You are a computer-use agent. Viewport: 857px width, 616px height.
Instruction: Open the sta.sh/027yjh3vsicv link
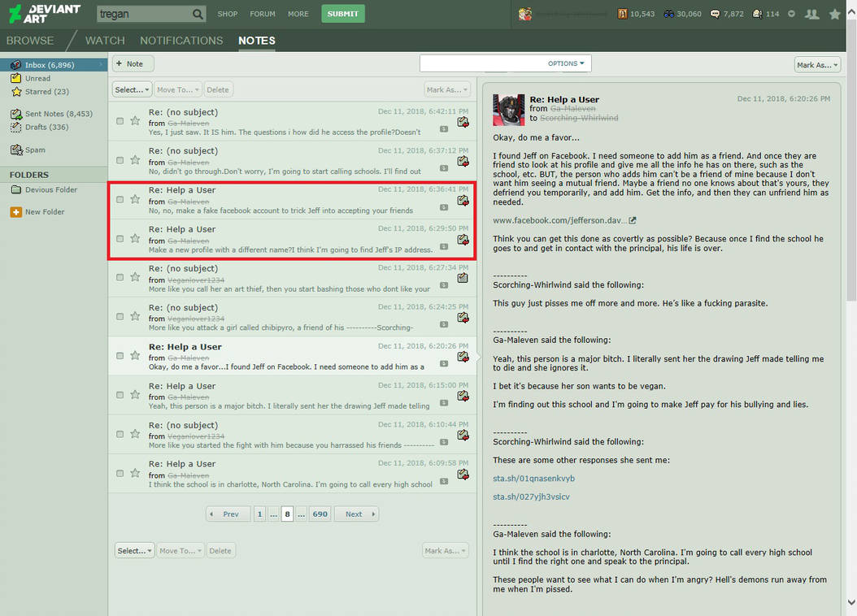tap(531, 497)
